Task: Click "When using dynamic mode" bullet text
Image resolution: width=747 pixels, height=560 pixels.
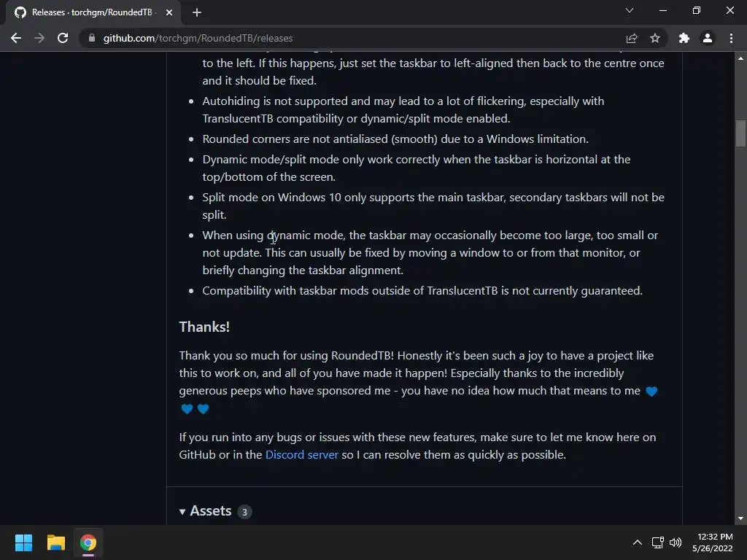Action: [430, 252]
